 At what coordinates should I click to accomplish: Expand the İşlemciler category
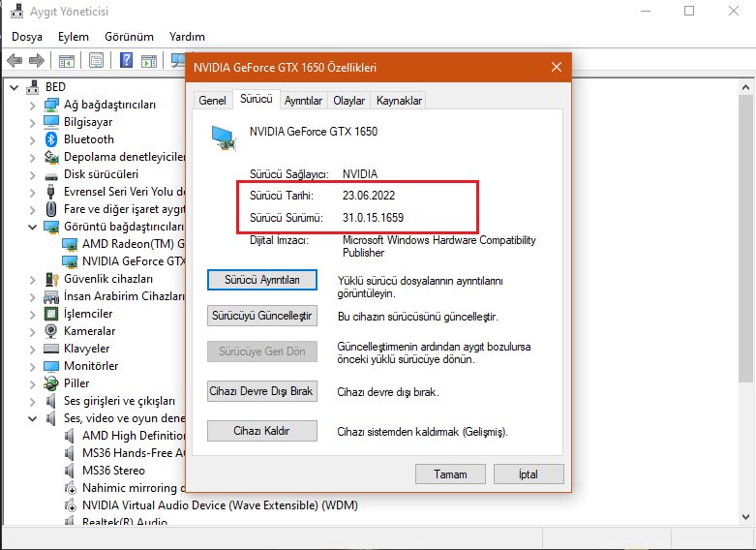coord(32,315)
